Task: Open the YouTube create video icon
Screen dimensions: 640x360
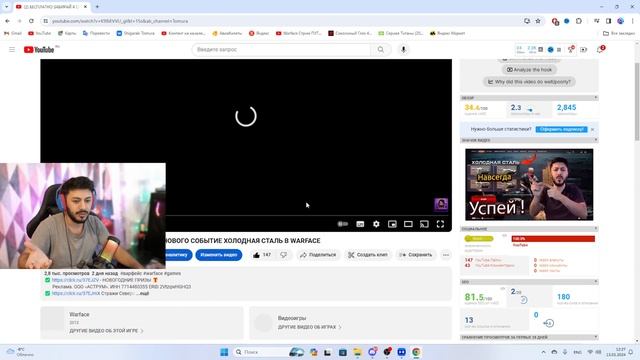Action: (584, 49)
